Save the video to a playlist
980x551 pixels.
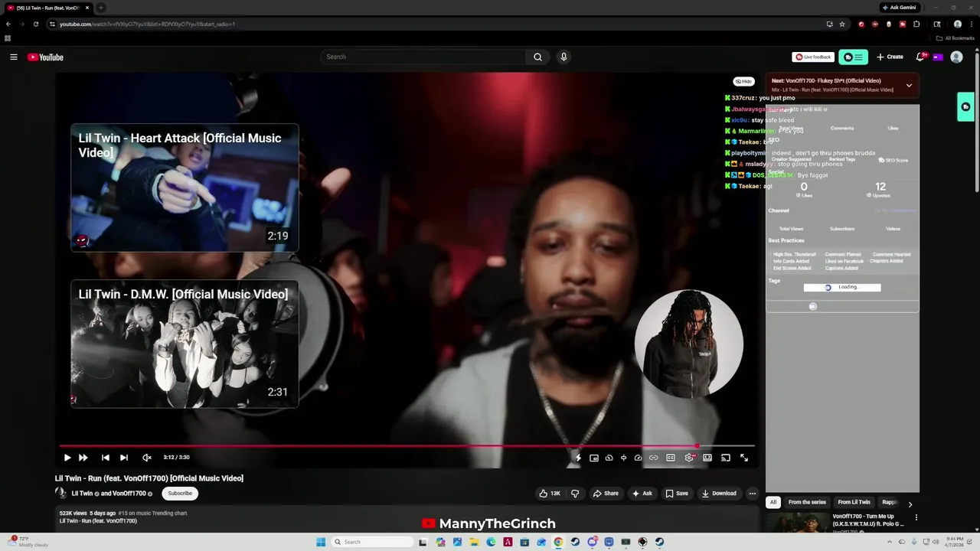(x=677, y=494)
